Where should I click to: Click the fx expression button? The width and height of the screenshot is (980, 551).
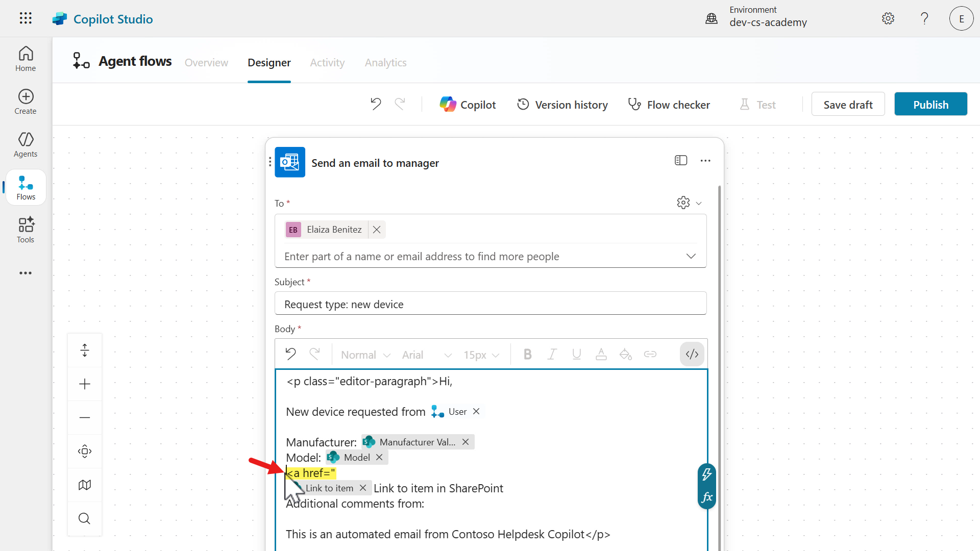click(x=707, y=497)
